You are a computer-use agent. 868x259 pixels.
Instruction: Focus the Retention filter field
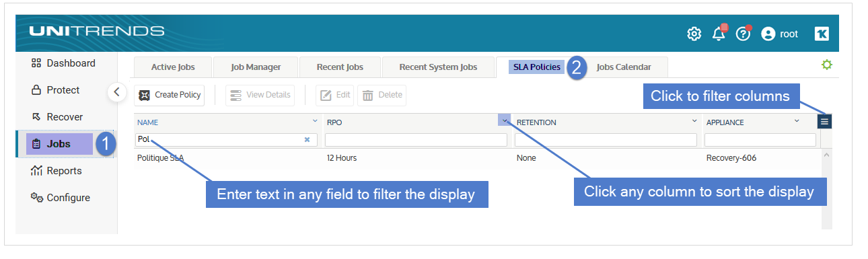(x=606, y=140)
